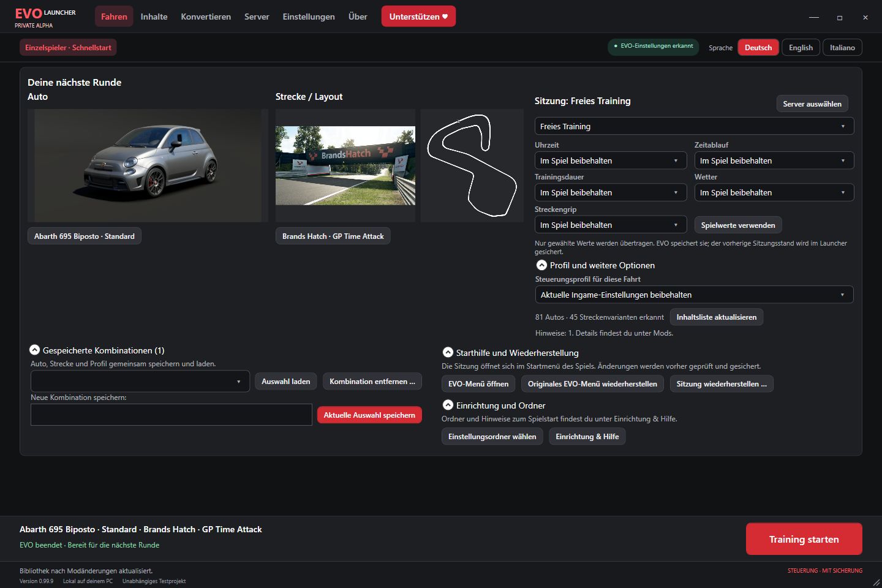This screenshot has width=882, height=588.
Task: Open the Streckengrip dropdown
Action: [x=610, y=225]
